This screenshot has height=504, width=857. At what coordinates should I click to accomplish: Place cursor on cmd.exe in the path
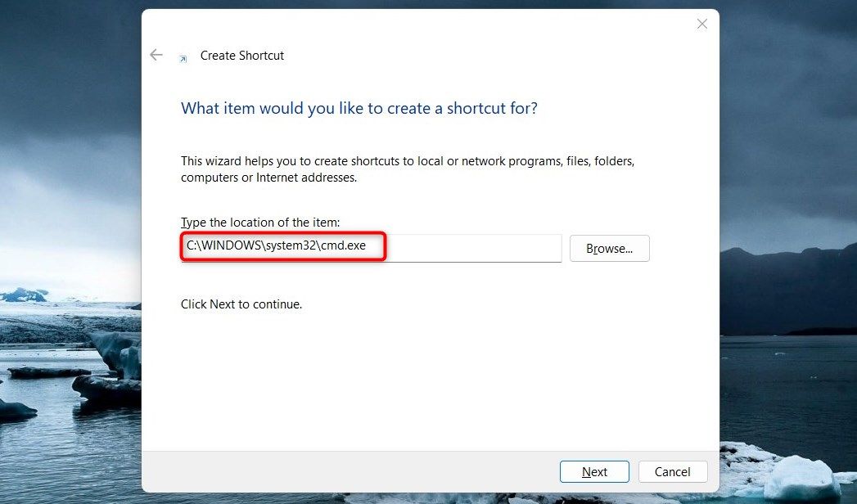click(343, 245)
